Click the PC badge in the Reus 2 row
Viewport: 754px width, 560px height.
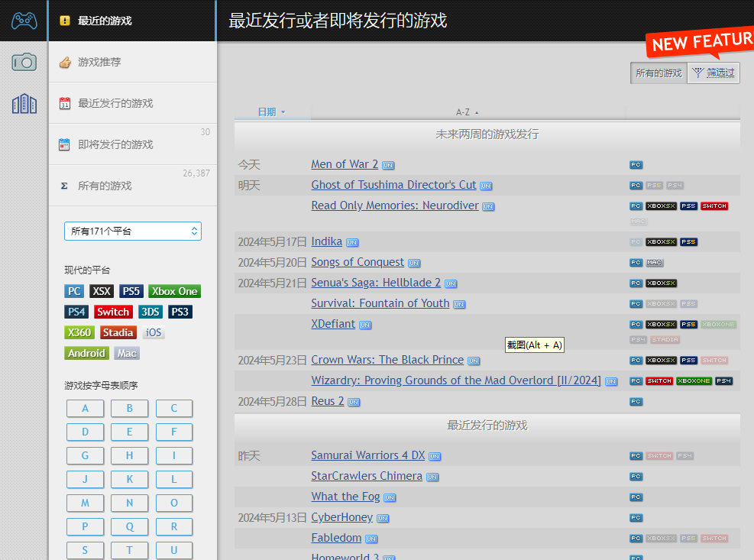click(636, 401)
